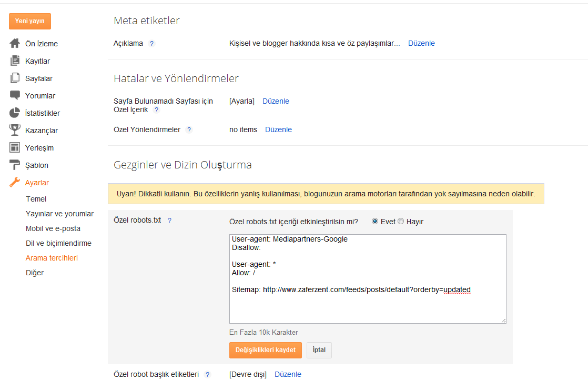Select the Hayır radio button
Screen dimensions: 588x390
[x=400, y=222]
